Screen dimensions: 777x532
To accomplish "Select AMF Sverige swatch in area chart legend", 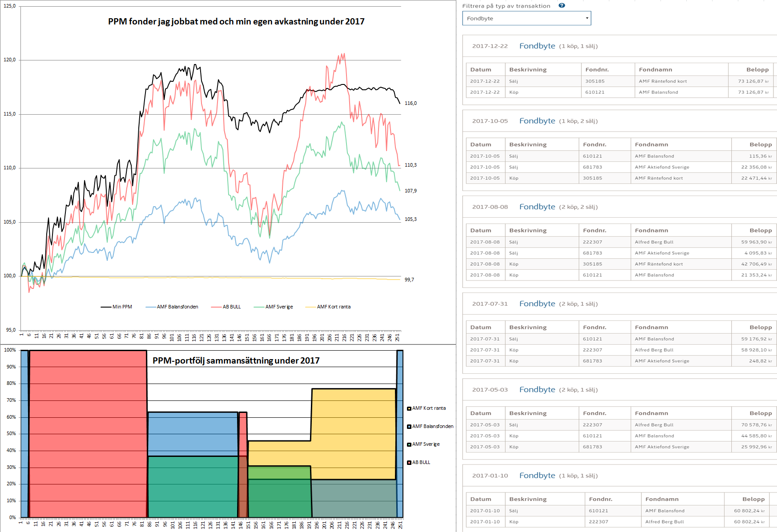I will click(x=409, y=444).
